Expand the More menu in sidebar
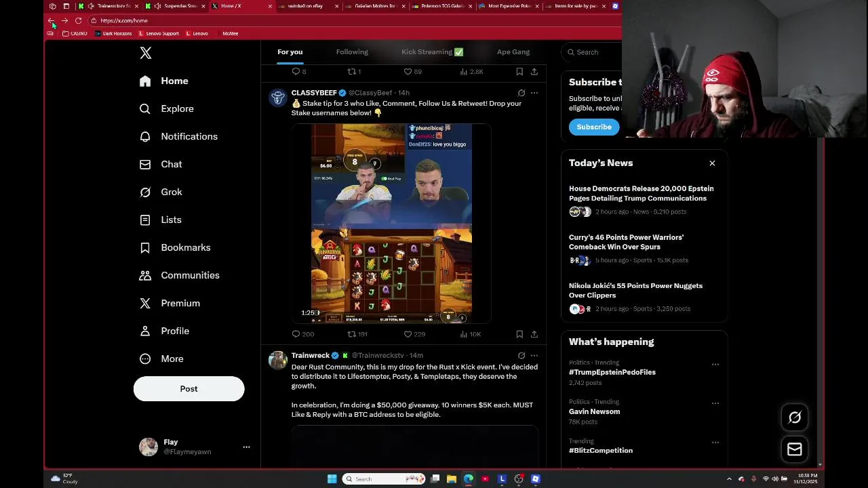 [161, 359]
